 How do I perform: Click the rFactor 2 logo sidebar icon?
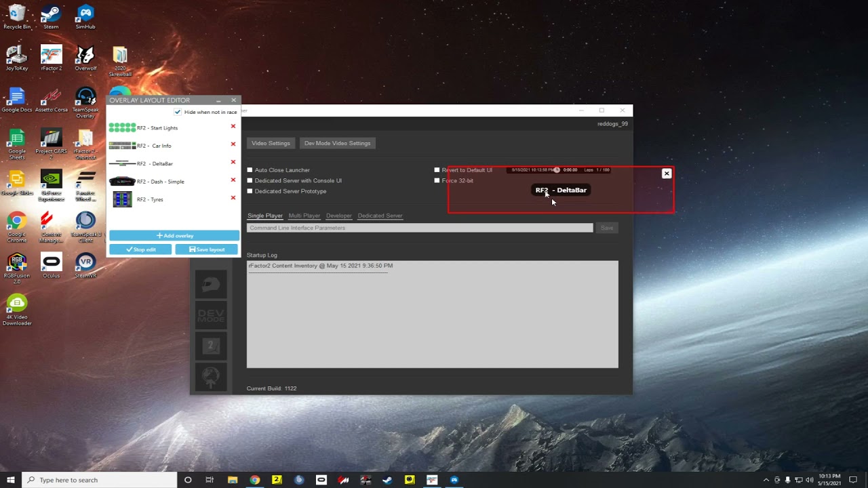tap(211, 346)
